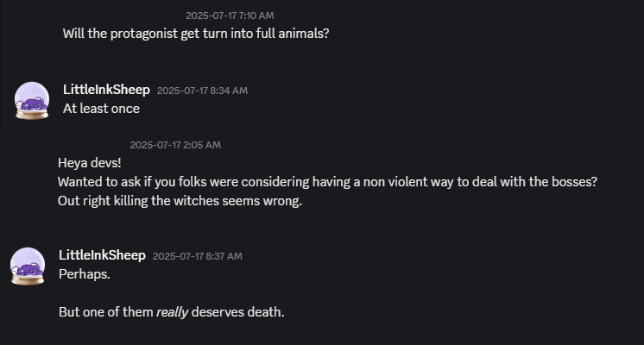Click the "Perhaps." reply text

[x=85, y=274]
